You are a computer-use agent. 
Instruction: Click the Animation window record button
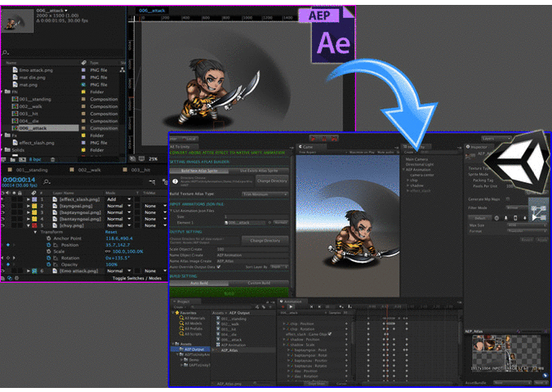(x=283, y=307)
